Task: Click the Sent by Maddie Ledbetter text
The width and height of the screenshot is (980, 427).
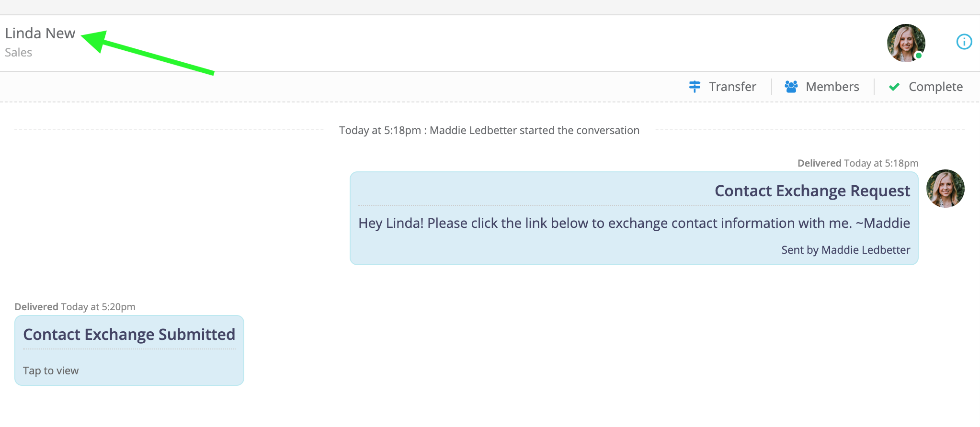Action: click(x=845, y=249)
